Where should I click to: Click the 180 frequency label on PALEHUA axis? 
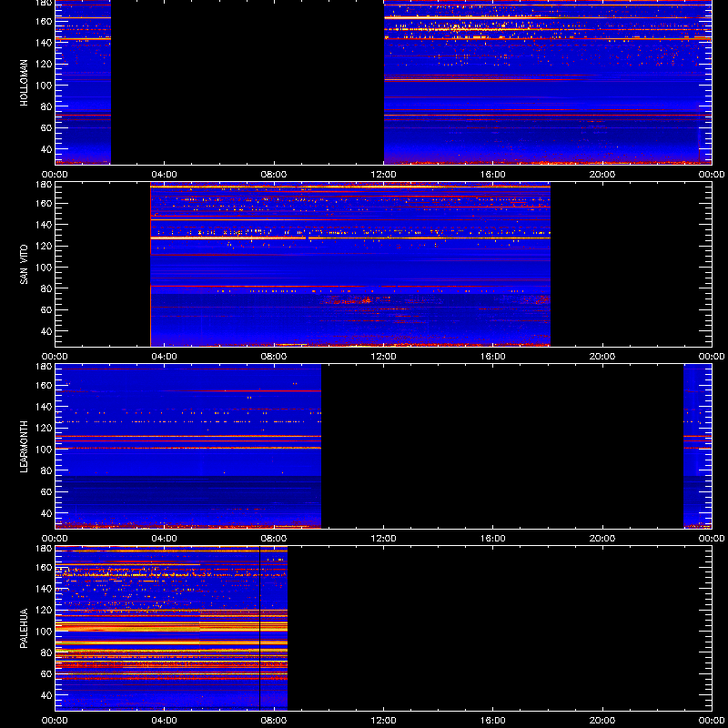[x=45, y=549]
